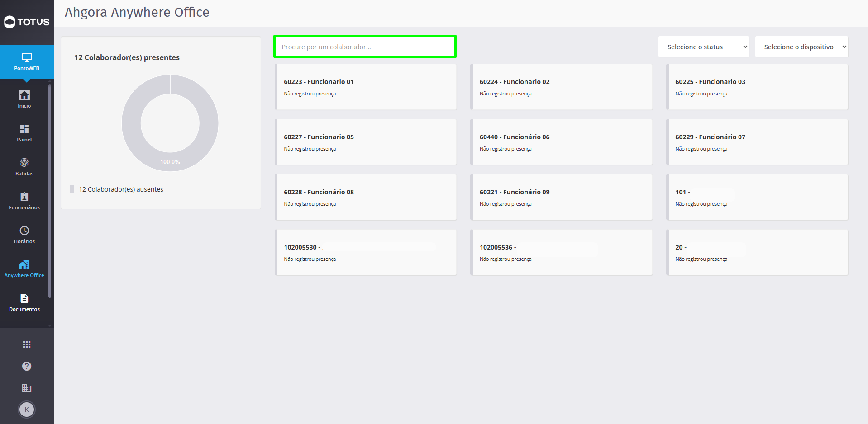This screenshot has width=868, height=424.
Task: Open the employee card 20
Action: point(757,252)
